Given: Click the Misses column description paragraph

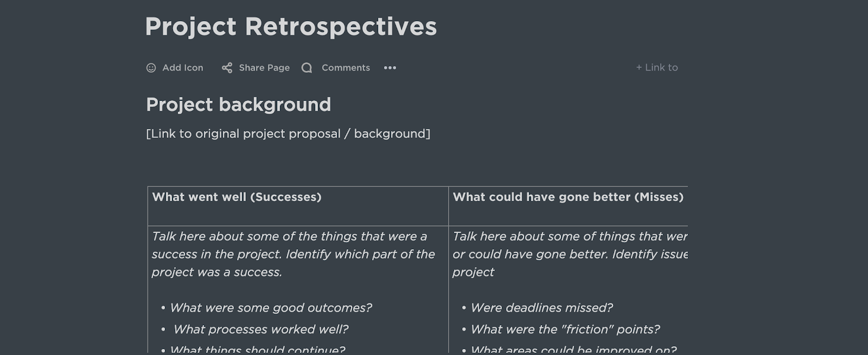Looking at the screenshot, I should 570,254.
